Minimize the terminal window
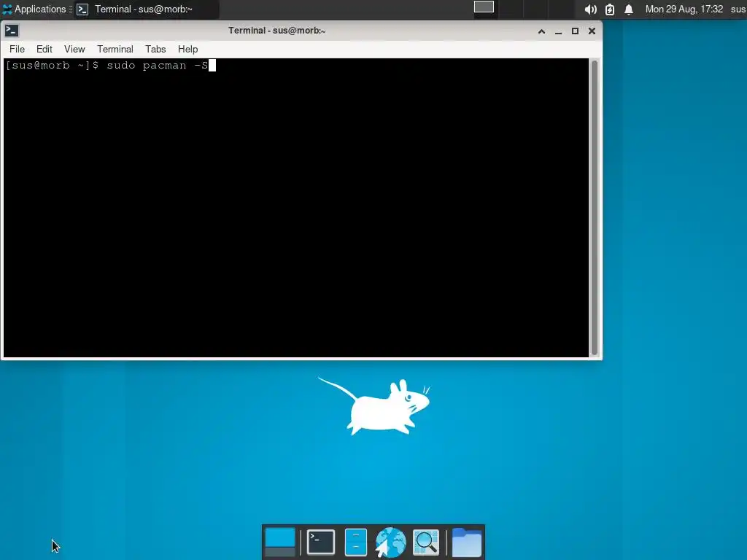The width and height of the screenshot is (747, 560). [558, 31]
